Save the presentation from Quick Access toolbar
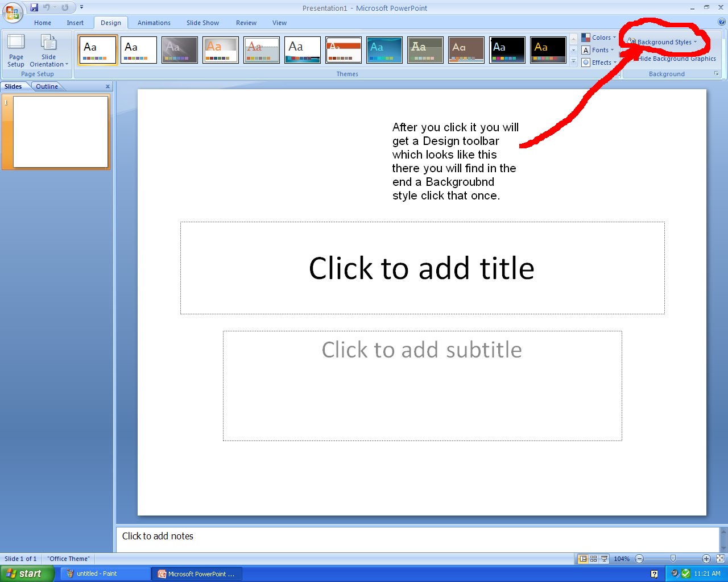The width and height of the screenshot is (728, 582). point(34,7)
